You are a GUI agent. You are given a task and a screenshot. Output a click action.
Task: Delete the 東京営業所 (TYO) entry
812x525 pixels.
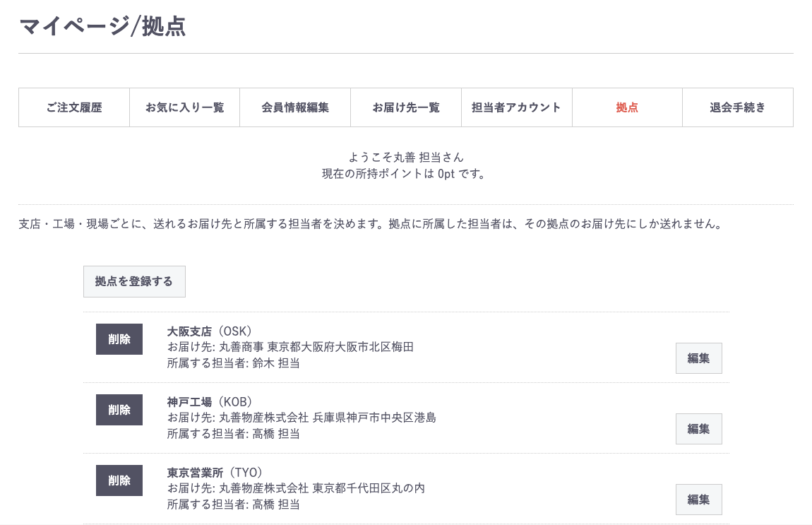click(119, 480)
